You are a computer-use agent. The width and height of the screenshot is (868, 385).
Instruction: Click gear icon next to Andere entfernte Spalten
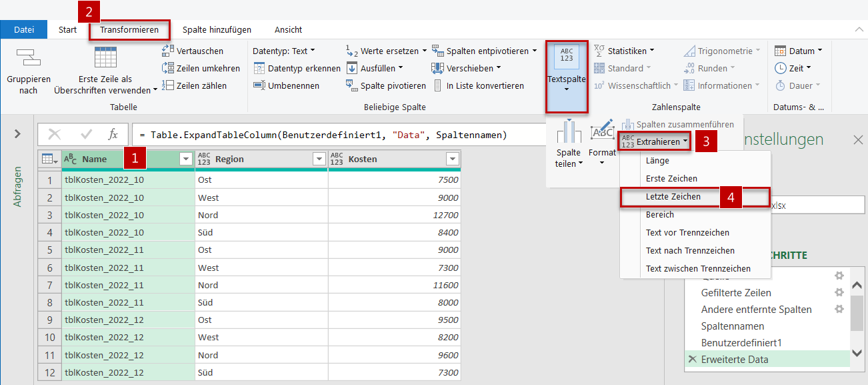pyautogui.click(x=839, y=309)
